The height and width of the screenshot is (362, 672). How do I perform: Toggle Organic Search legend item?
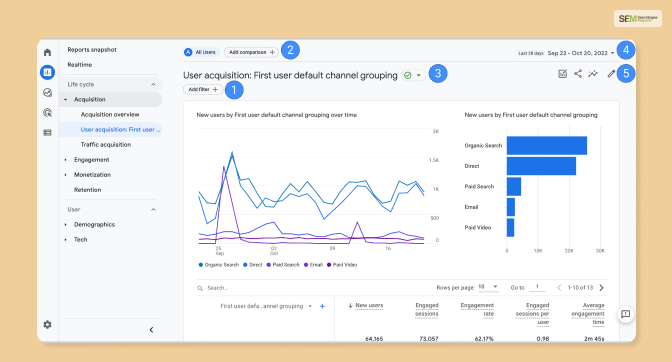(x=219, y=265)
